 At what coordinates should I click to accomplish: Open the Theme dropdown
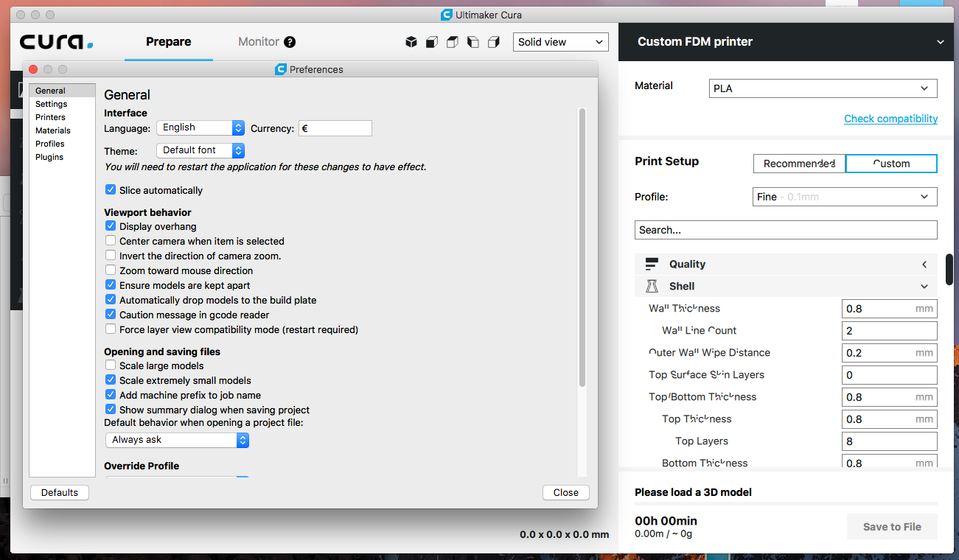pos(200,150)
